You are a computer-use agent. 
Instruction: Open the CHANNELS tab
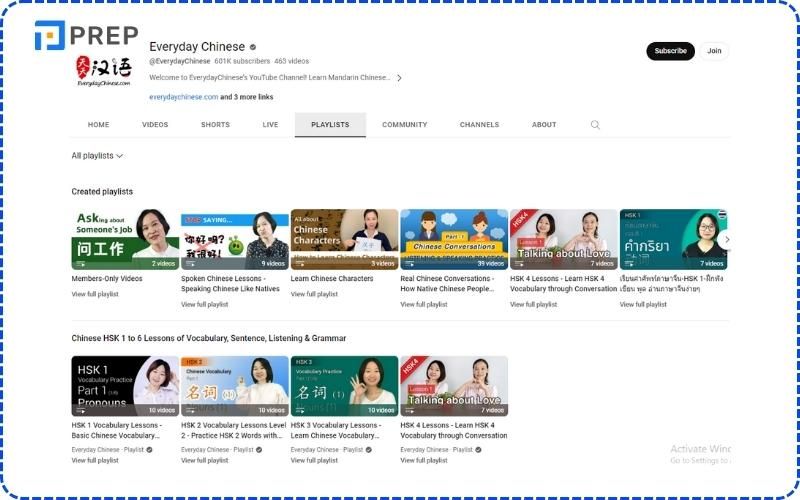point(479,124)
